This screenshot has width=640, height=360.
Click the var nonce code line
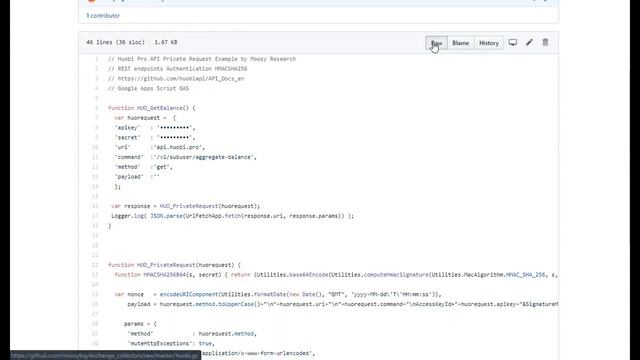278,294
